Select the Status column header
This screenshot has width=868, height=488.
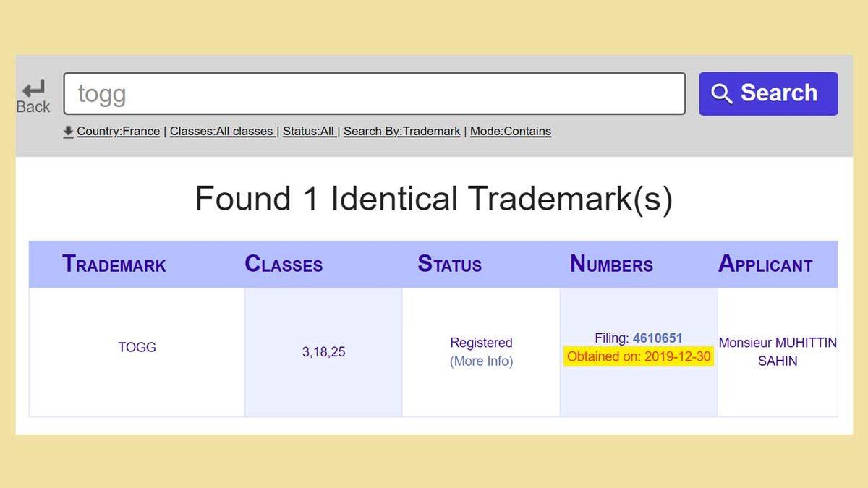(x=449, y=265)
